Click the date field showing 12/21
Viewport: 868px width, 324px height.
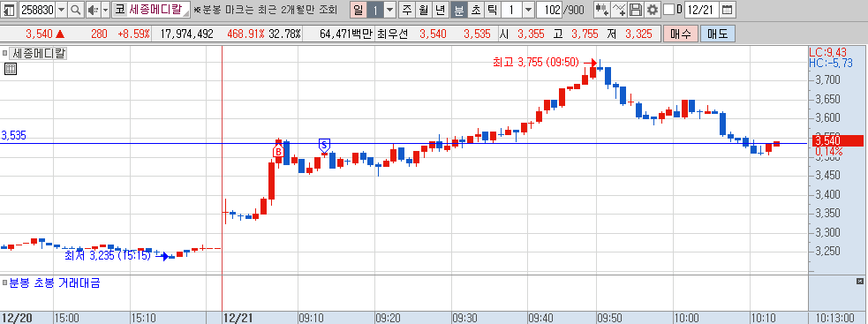point(703,10)
